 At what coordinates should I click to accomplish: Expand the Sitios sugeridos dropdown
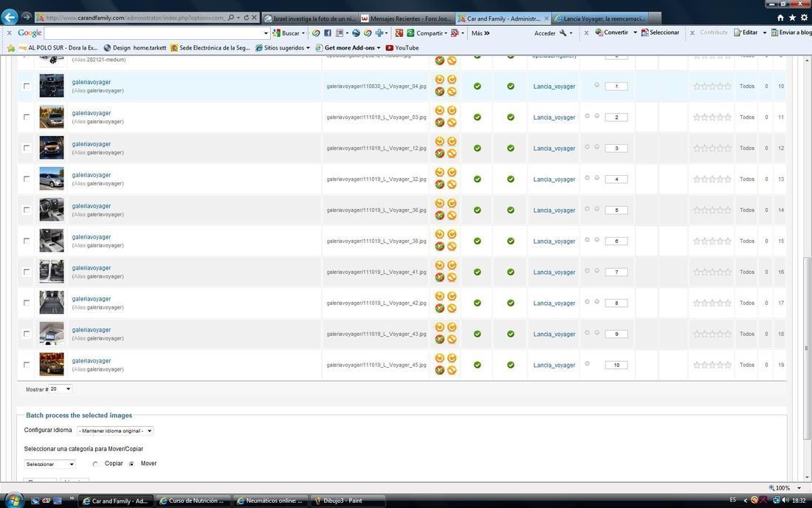308,48
